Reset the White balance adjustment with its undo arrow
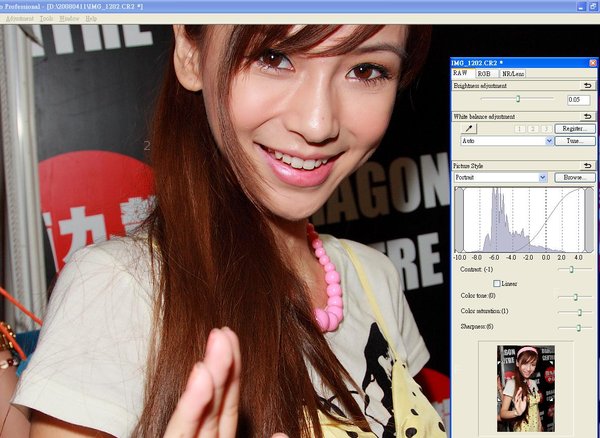600x438 pixels. [x=588, y=116]
